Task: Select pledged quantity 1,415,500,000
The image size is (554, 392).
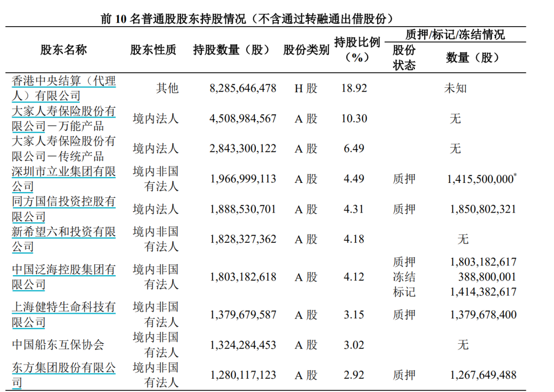Action: 481,179
